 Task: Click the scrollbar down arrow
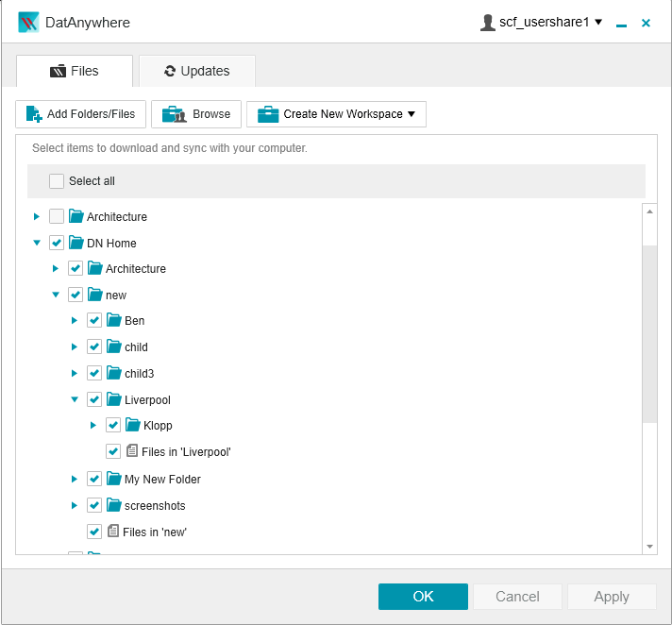[649, 546]
